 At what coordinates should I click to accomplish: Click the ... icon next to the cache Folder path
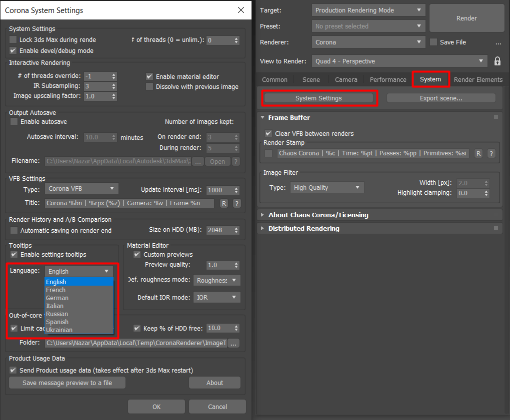233,343
